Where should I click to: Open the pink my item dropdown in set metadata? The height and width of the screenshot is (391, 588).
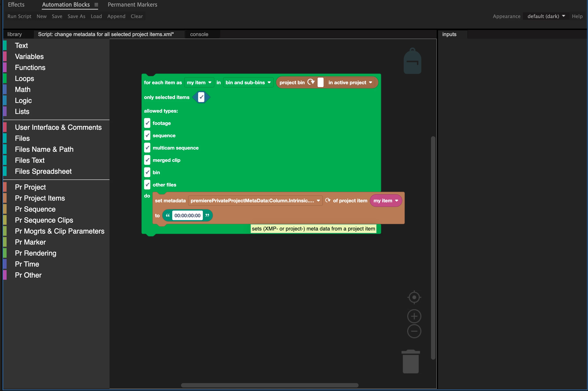point(386,201)
